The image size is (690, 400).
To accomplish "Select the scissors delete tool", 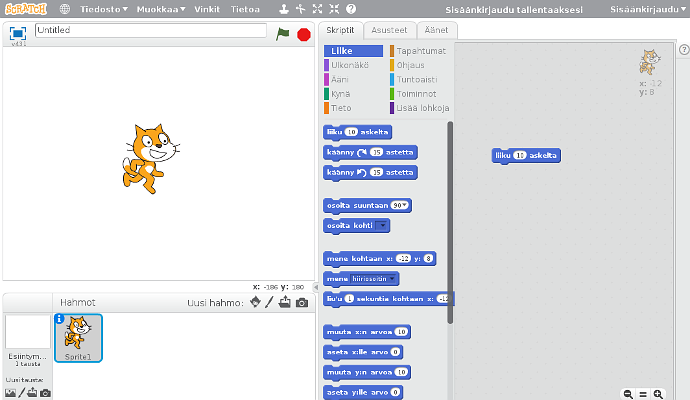I will coord(300,9).
